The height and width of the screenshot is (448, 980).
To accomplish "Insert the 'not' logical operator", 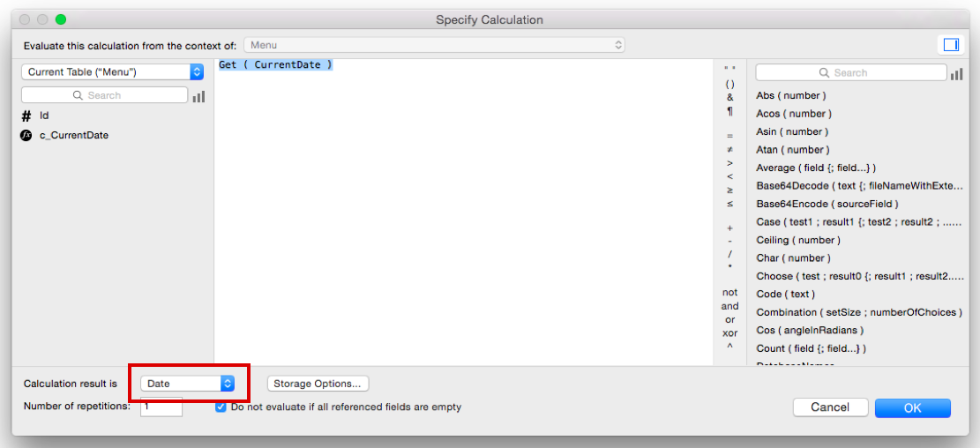I will (729, 293).
